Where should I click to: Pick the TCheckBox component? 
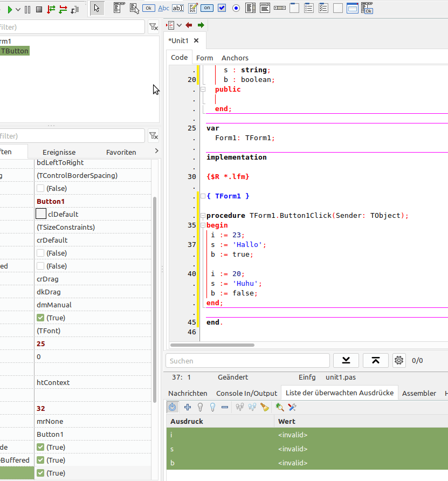coord(222,8)
